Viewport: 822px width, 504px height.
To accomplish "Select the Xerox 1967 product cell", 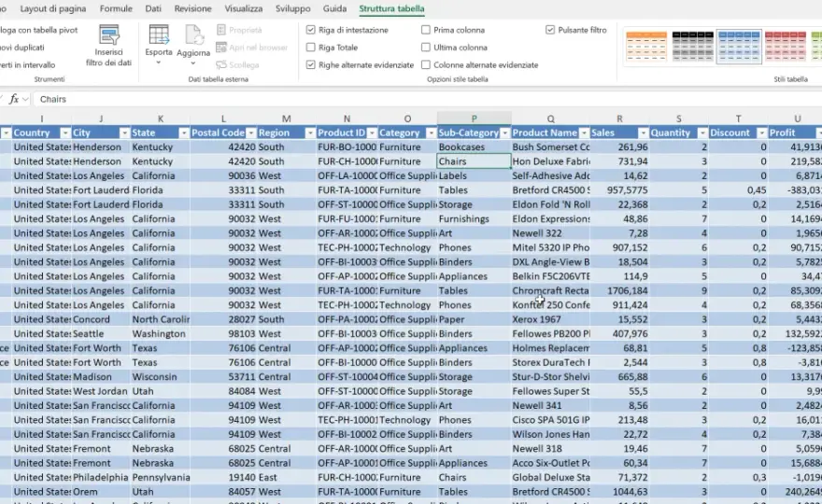I will point(550,319).
